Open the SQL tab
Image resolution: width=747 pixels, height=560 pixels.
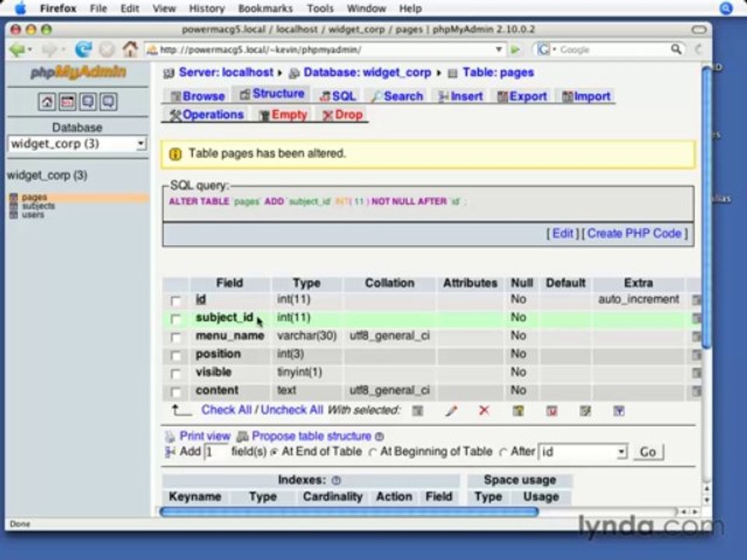(338, 96)
